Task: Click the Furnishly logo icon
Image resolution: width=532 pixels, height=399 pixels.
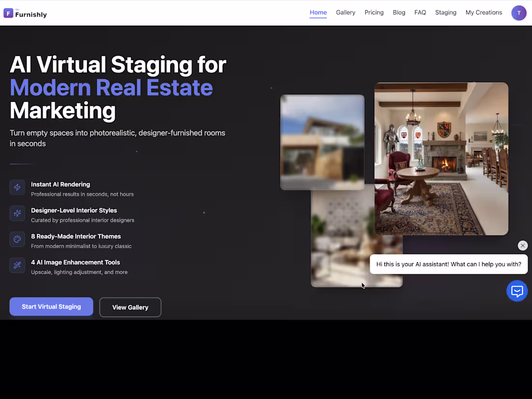Action: (x=8, y=13)
